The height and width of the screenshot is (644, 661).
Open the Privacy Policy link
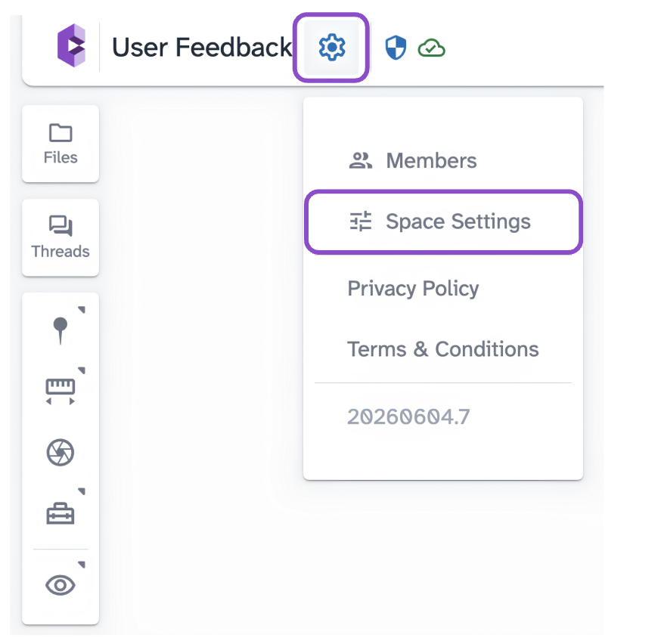pyautogui.click(x=413, y=289)
